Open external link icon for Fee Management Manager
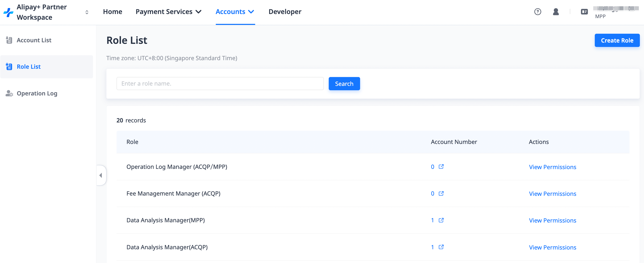Screen dimensions: 644x263 441,193
